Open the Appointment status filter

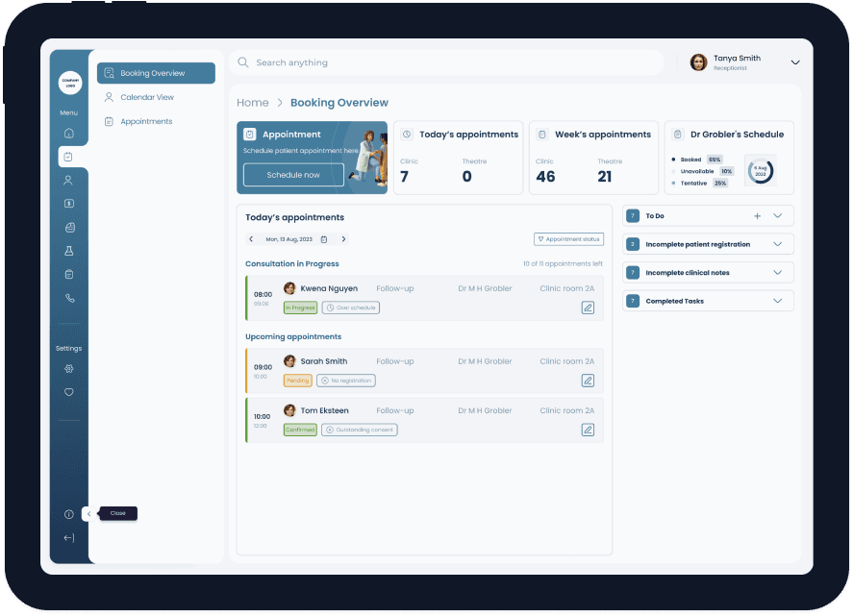tap(568, 239)
